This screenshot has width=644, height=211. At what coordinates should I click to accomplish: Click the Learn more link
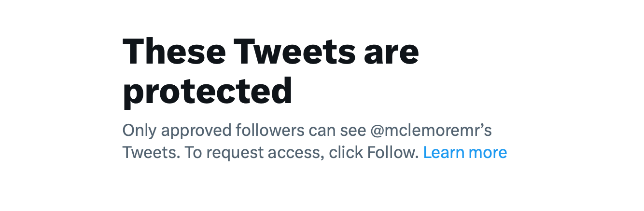click(465, 153)
